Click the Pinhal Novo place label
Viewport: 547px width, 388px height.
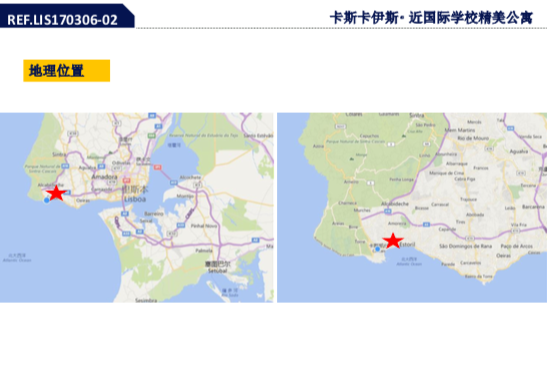click(204, 226)
